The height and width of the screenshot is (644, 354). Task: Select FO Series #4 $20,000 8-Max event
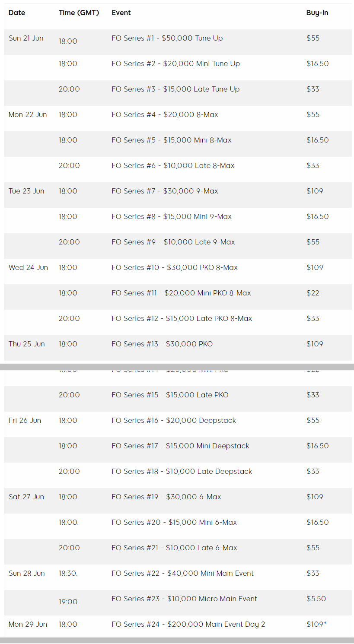(x=165, y=115)
